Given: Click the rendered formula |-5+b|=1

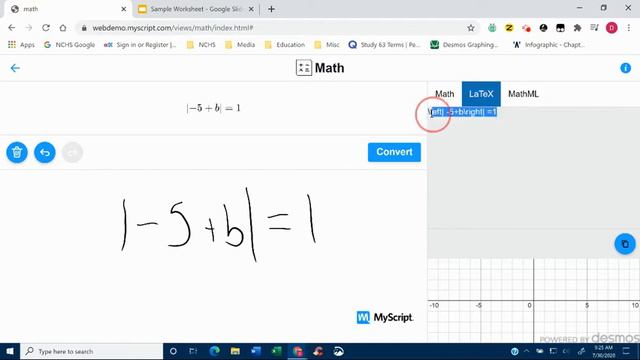Looking at the screenshot, I should [213, 108].
